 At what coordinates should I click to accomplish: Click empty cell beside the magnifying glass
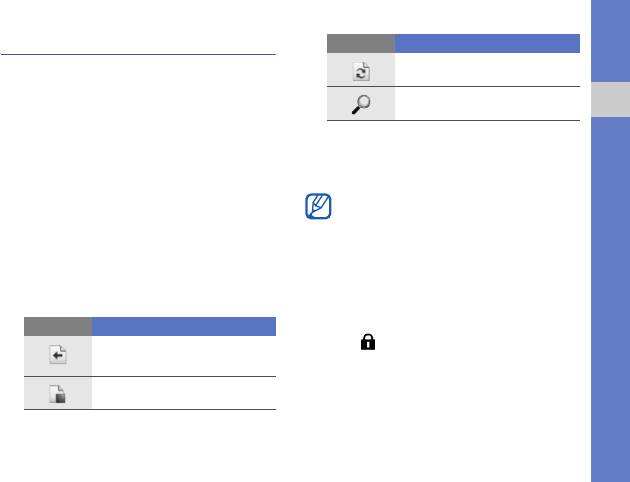point(487,104)
